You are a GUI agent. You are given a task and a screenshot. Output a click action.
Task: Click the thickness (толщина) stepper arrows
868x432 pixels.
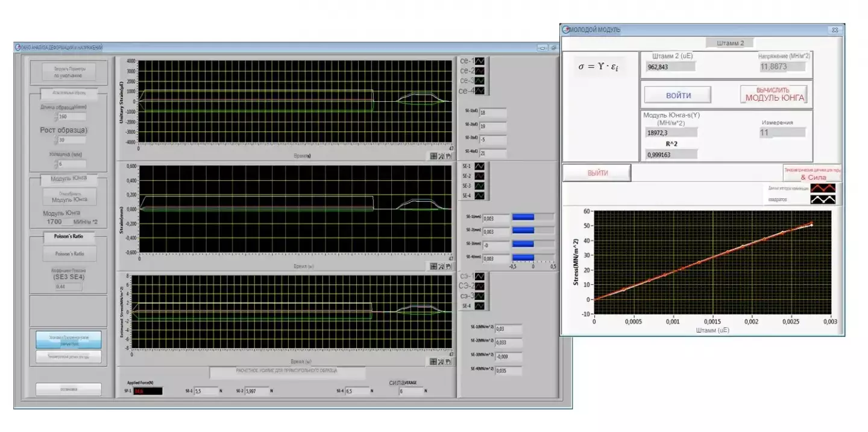(56, 164)
